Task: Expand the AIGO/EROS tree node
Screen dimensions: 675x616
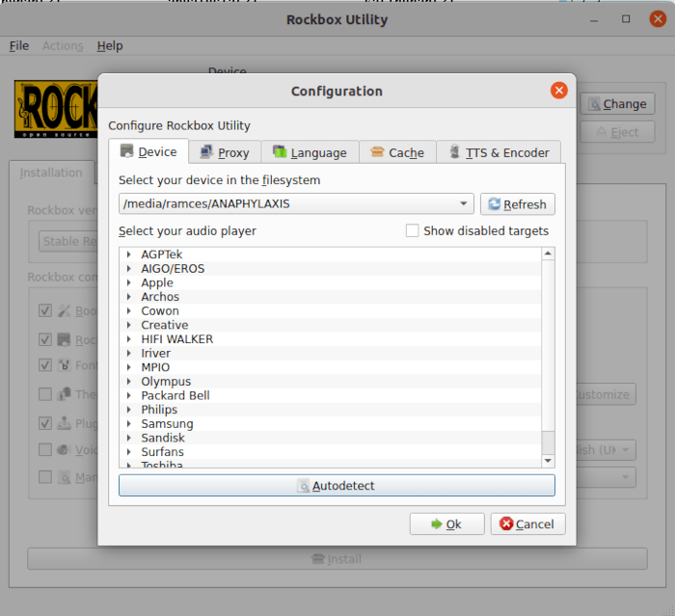Action: [128, 269]
